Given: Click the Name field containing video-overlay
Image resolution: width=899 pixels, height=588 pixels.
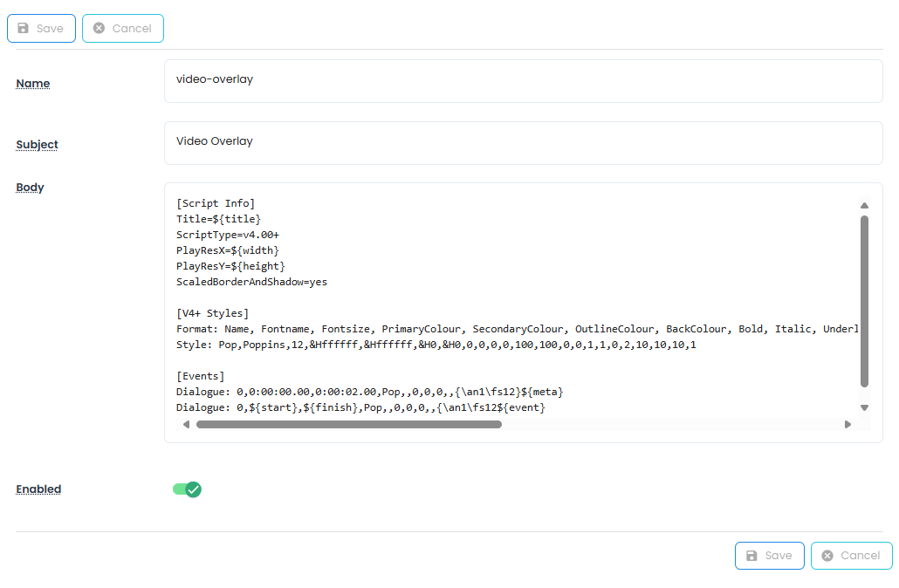Looking at the screenshot, I should 523,80.
